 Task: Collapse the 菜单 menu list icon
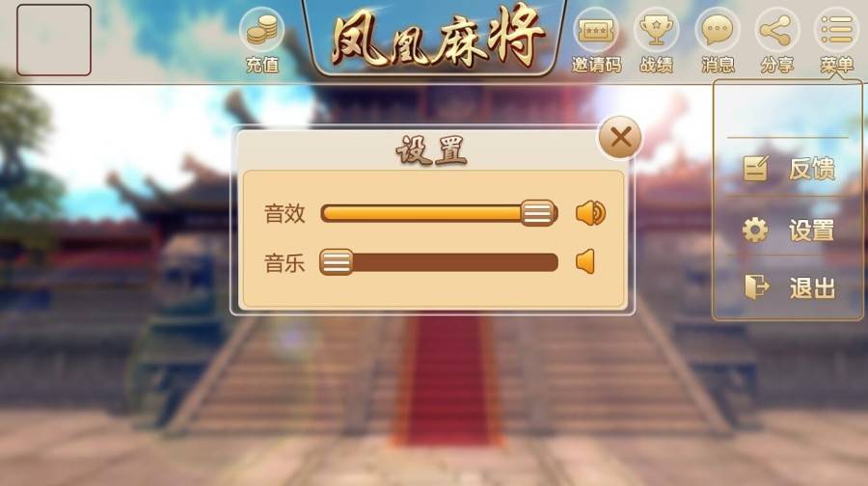tap(836, 30)
